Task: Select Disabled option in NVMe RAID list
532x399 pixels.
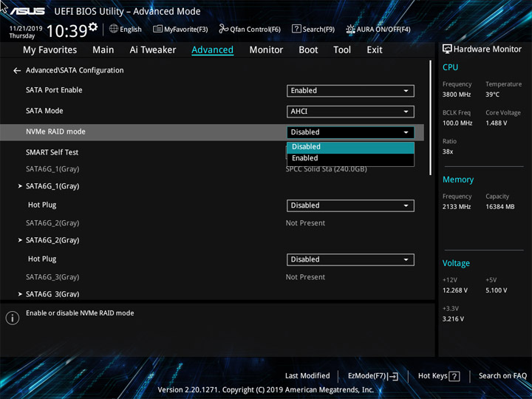Action: pos(350,147)
